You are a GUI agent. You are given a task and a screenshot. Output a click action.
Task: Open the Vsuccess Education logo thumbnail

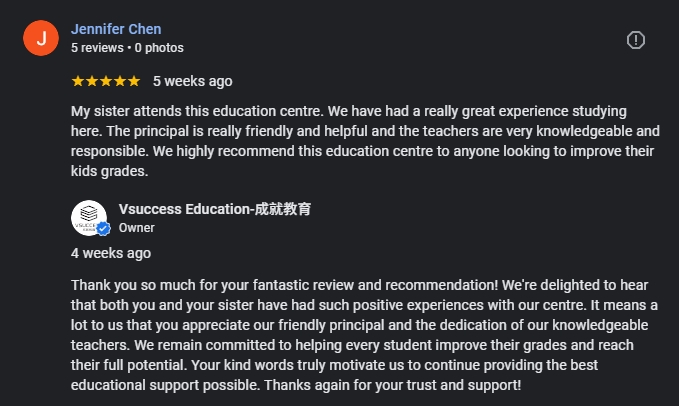89,218
